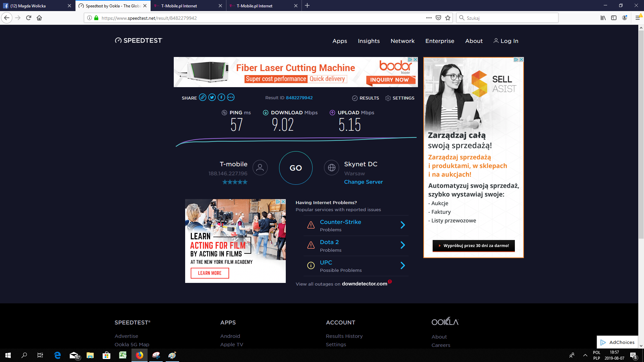
Task: Open result ID 8482279942 link
Action: pyautogui.click(x=299, y=98)
